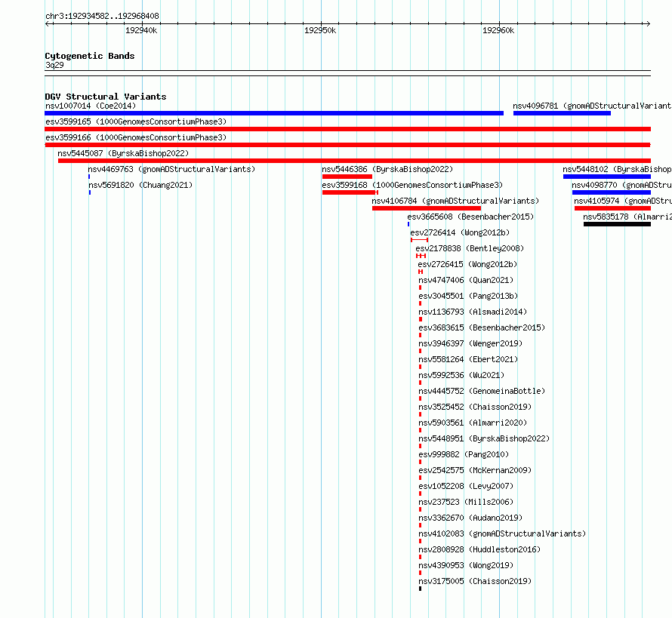Open nsv3946397 (Wenger2019) variant
The width and height of the screenshot is (672, 618).
470,343
